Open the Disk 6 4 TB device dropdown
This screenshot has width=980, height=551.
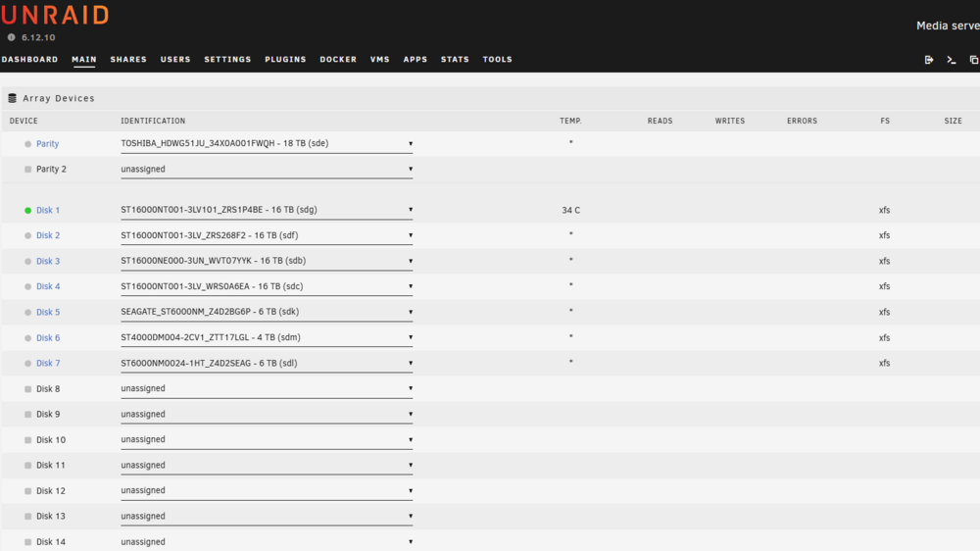[x=267, y=337]
